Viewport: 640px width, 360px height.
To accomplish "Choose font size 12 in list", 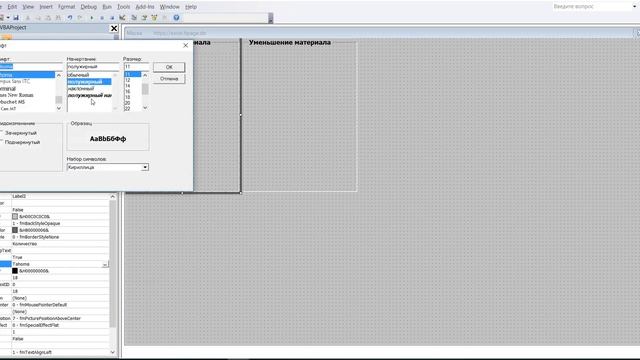I will point(133,80).
